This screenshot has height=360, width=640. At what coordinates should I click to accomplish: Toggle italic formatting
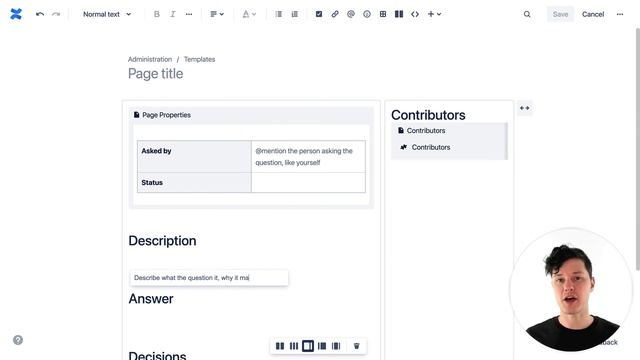coord(173,14)
